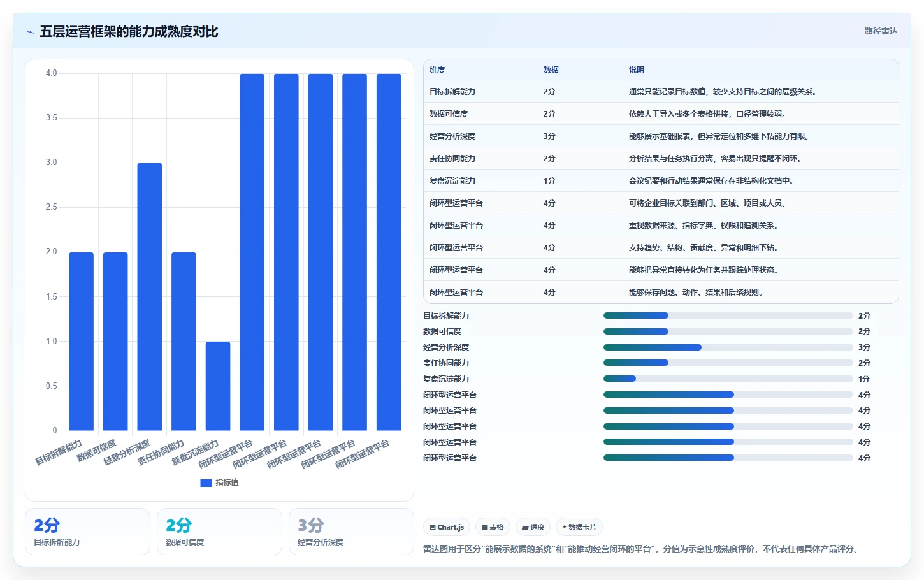Click the 维度 column header
Viewport: 924px width, 580px height.
pos(437,70)
